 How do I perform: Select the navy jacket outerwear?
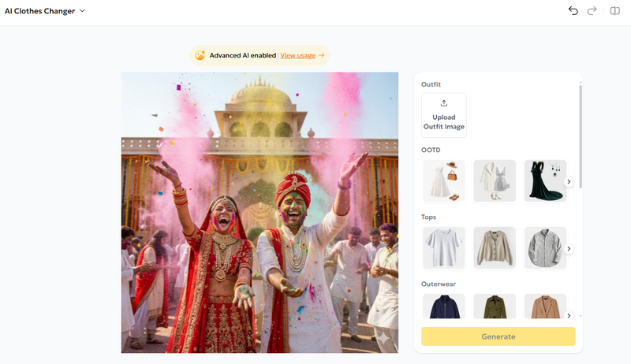coord(444,306)
